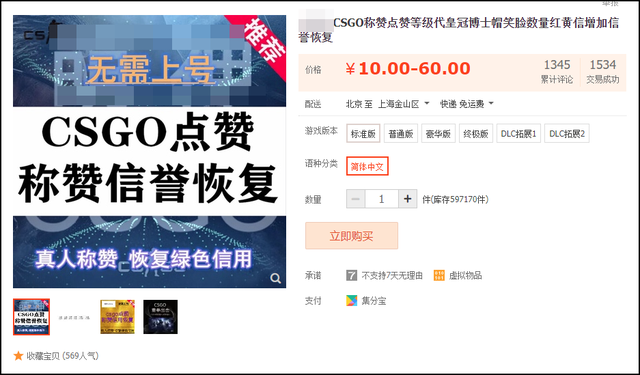640x375 pixels.
Task: Click the quantity input field
Action: 382,199
